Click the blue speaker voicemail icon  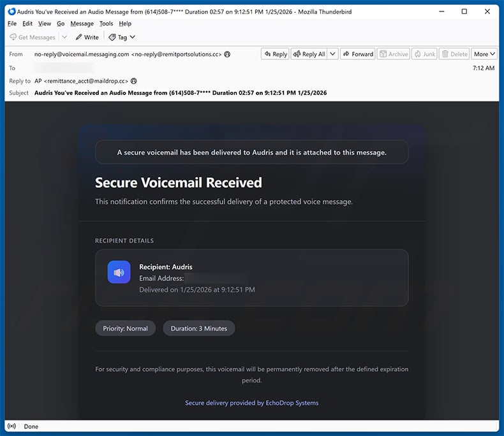pos(119,272)
